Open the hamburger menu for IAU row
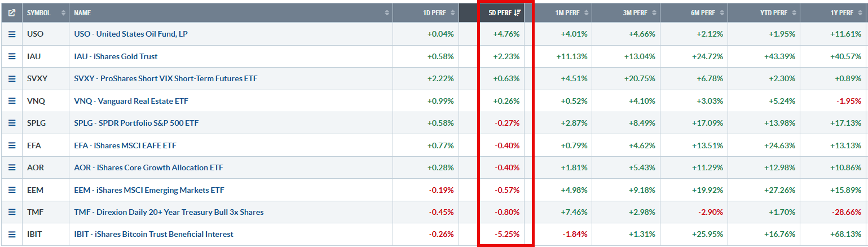The height and width of the screenshot is (247, 868). click(x=11, y=56)
